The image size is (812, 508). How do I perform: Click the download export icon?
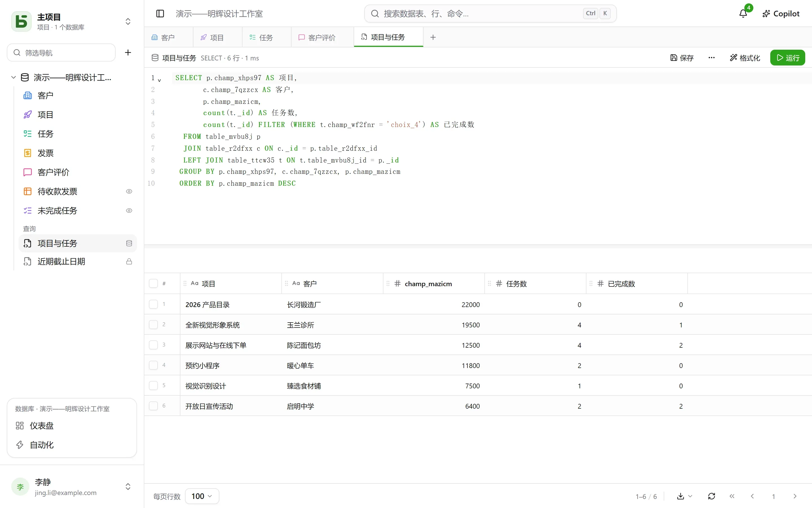(x=680, y=496)
